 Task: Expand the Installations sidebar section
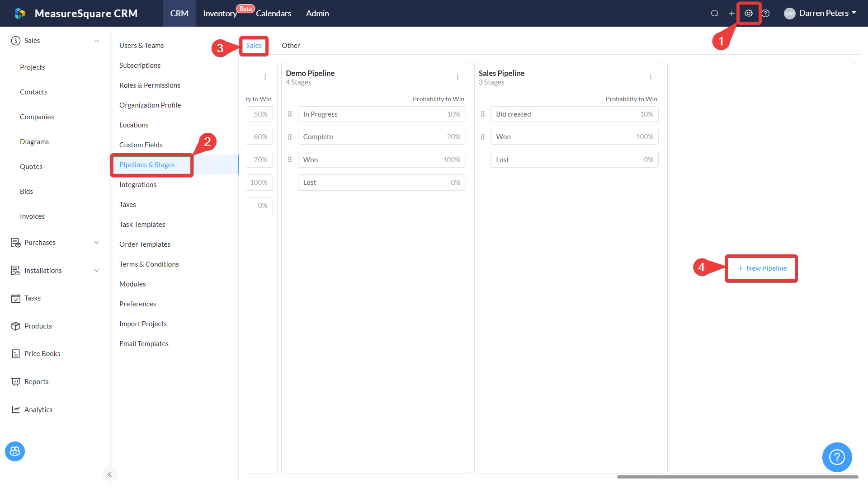[x=96, y=271]
